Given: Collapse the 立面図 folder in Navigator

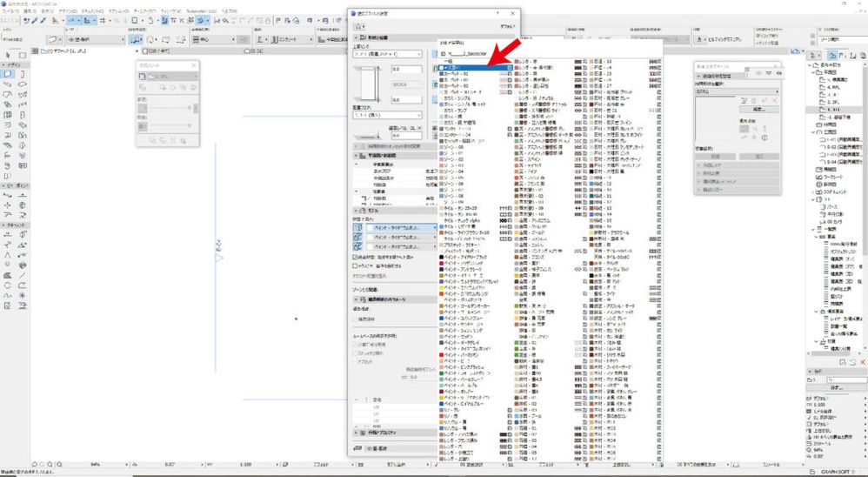Looking at the screenshot, I should pyautogui.click(x=812, y=132).
